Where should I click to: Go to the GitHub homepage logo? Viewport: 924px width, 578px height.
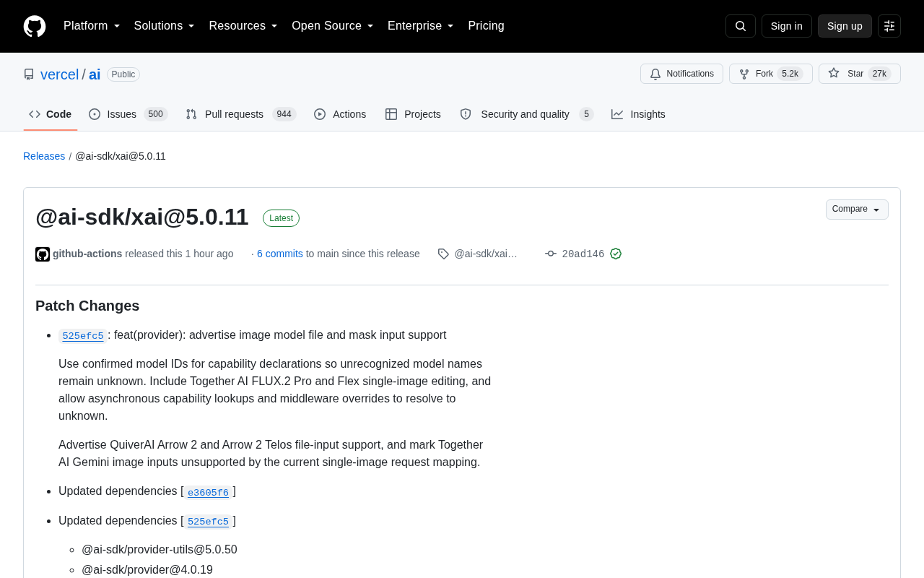click(x=35, y=26)
